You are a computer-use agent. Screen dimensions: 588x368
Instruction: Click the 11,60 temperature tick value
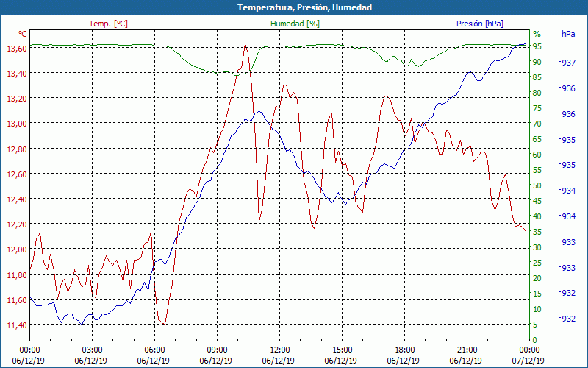[17, 300]
